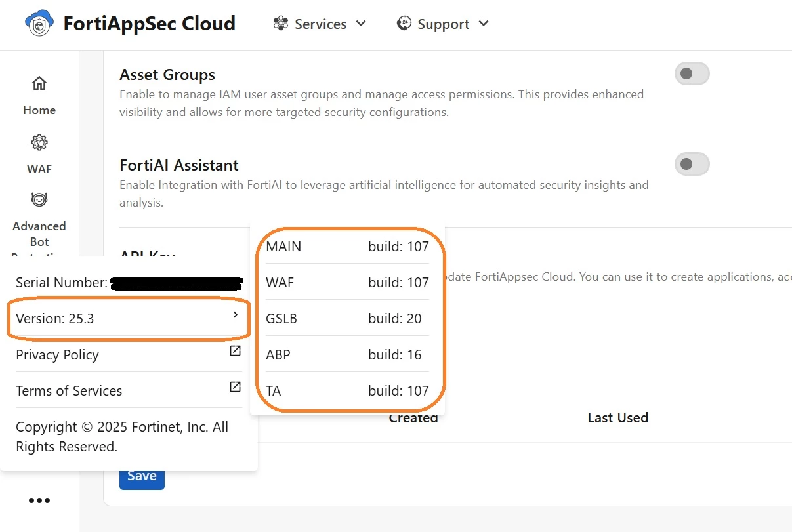
Task: Click the FortiAppSec Cloud logo icon
Action: coord(39,24)
